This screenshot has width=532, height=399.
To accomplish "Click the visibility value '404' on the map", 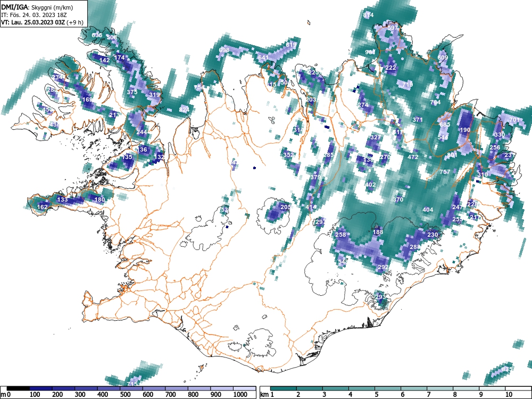I will (428, 210).
